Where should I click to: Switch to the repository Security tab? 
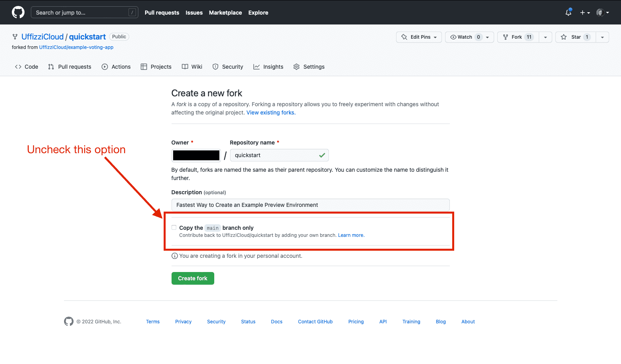coord(228,67)
